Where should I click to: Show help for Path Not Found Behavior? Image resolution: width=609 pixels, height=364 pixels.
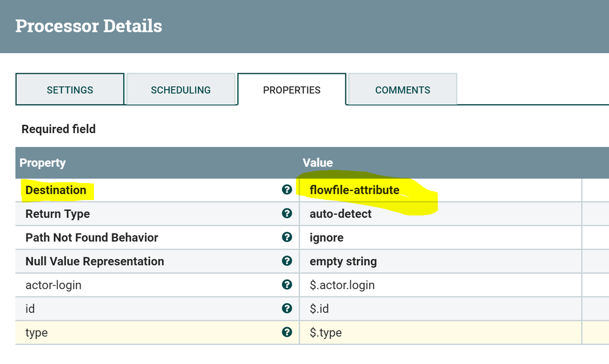[x=287, y=237]
